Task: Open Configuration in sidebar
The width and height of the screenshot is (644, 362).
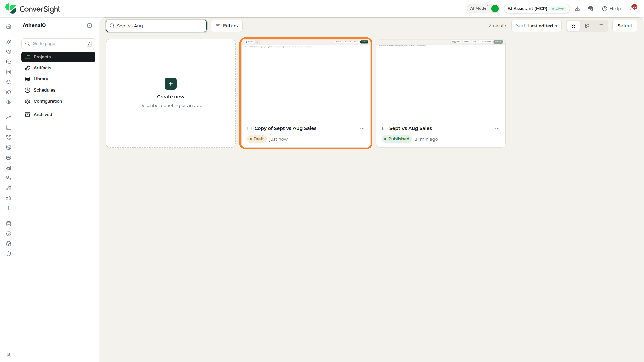Action: (x=58, y=101)
